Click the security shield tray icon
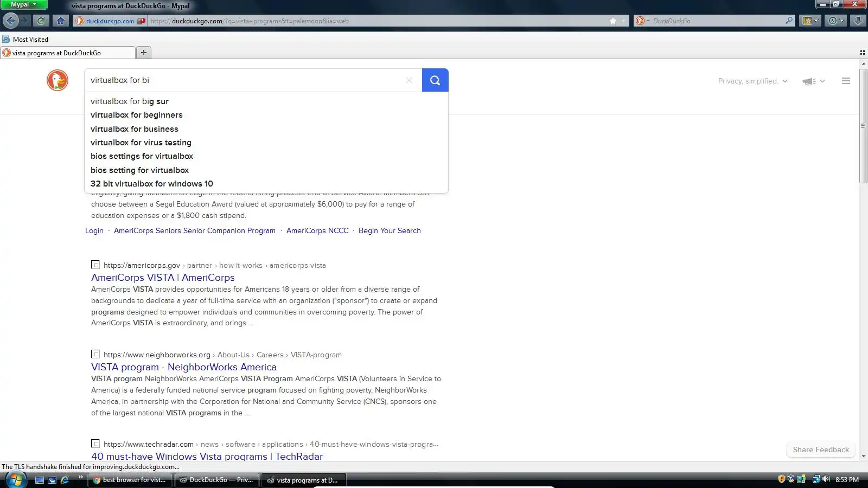 point(782,479)
